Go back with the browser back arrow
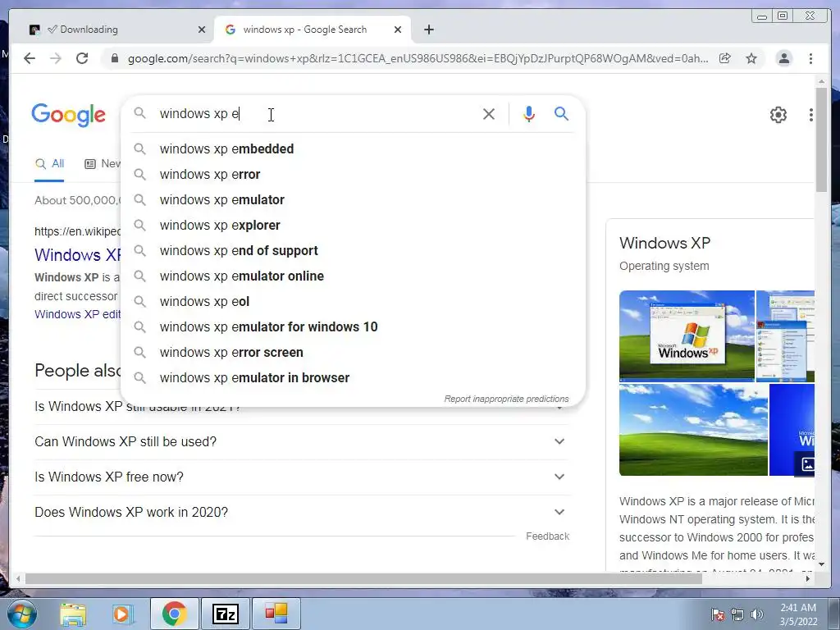840x630 pixels. coord(30,58)
